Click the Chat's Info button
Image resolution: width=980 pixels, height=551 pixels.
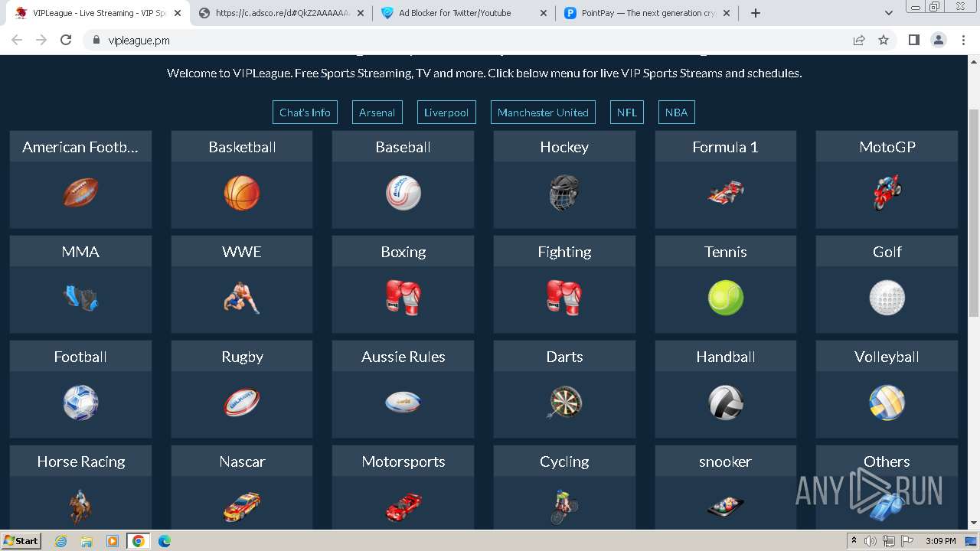(x=305, y=112)
